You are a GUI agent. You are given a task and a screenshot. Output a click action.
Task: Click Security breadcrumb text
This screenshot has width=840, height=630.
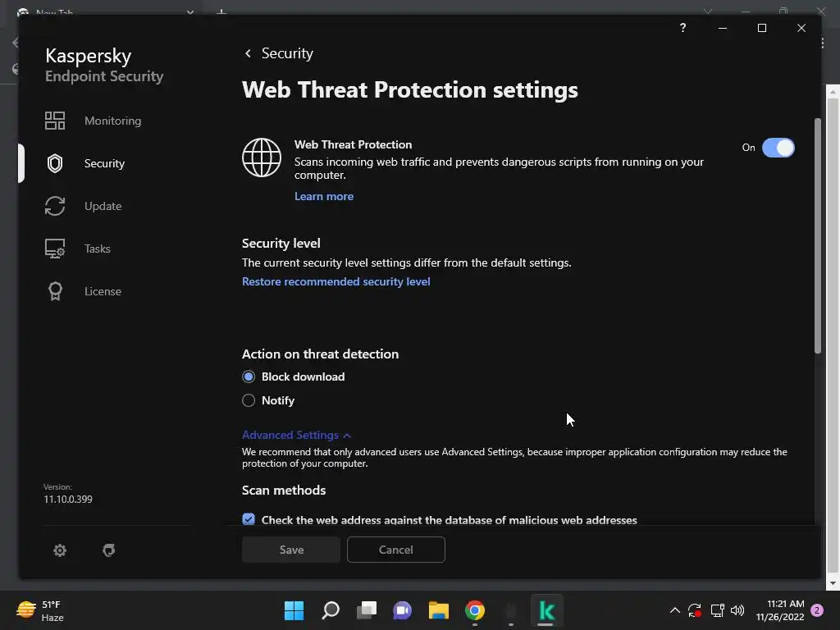pos(287,53)
